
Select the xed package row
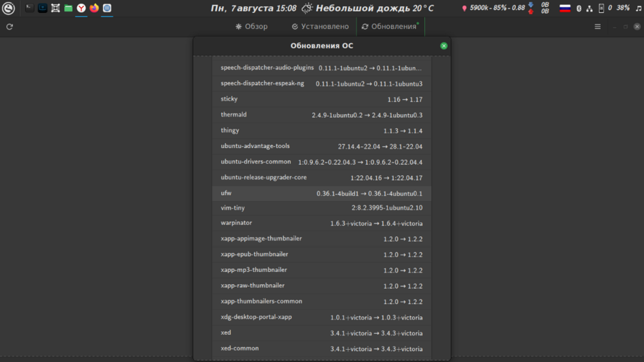pyautogui.click(x=321, y=333)
